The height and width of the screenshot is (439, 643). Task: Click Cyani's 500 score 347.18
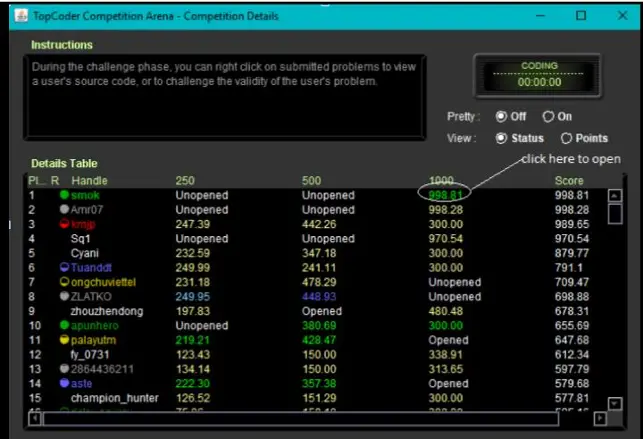[319, 253]
